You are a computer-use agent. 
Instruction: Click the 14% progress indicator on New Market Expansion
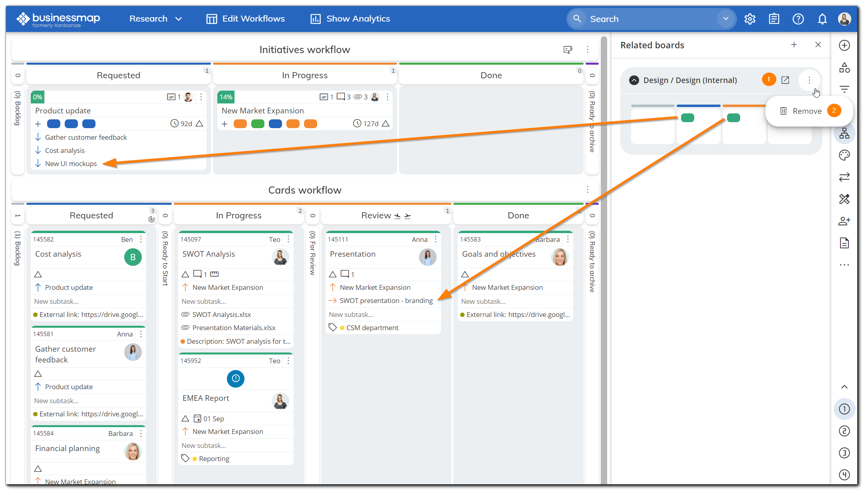(226, 97)
